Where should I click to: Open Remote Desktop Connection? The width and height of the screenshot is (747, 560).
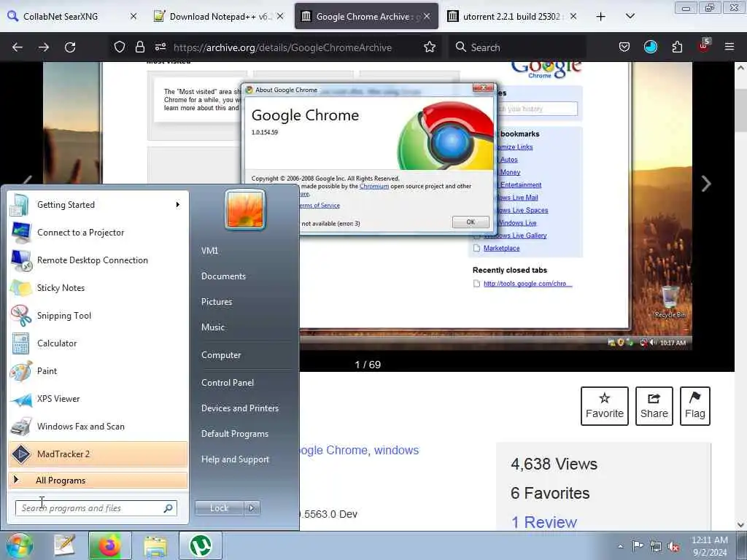coord(98,260)
